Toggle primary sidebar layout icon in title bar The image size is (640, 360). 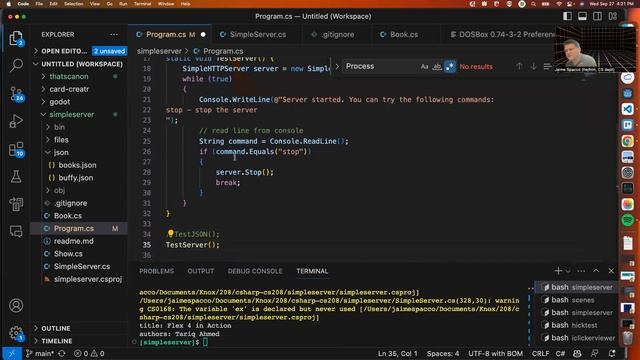pos(567,16)
